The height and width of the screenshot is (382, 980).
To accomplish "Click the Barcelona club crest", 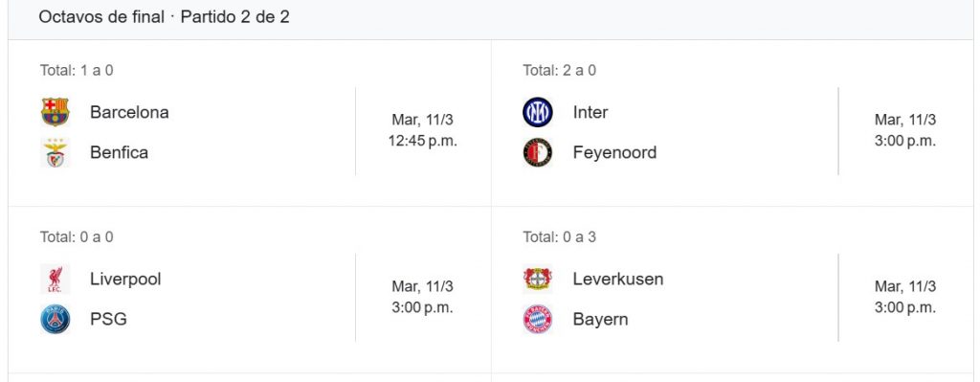I will [55, 112].
